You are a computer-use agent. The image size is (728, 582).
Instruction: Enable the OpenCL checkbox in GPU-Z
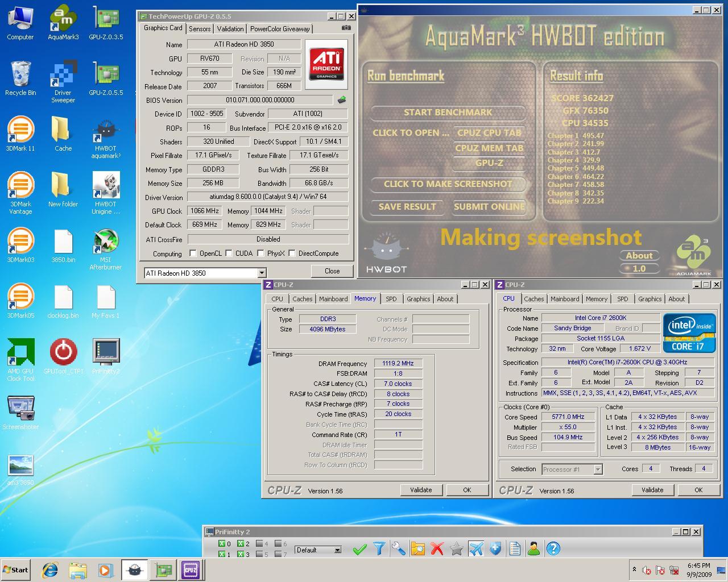(193, 253)
